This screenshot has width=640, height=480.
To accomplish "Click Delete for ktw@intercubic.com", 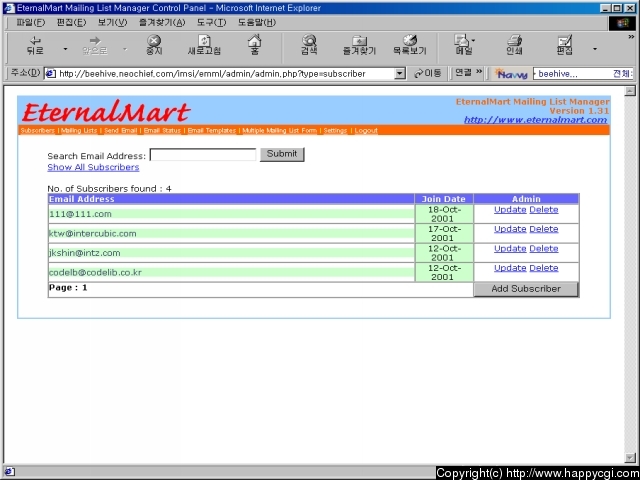I will (x=544, y=229).
